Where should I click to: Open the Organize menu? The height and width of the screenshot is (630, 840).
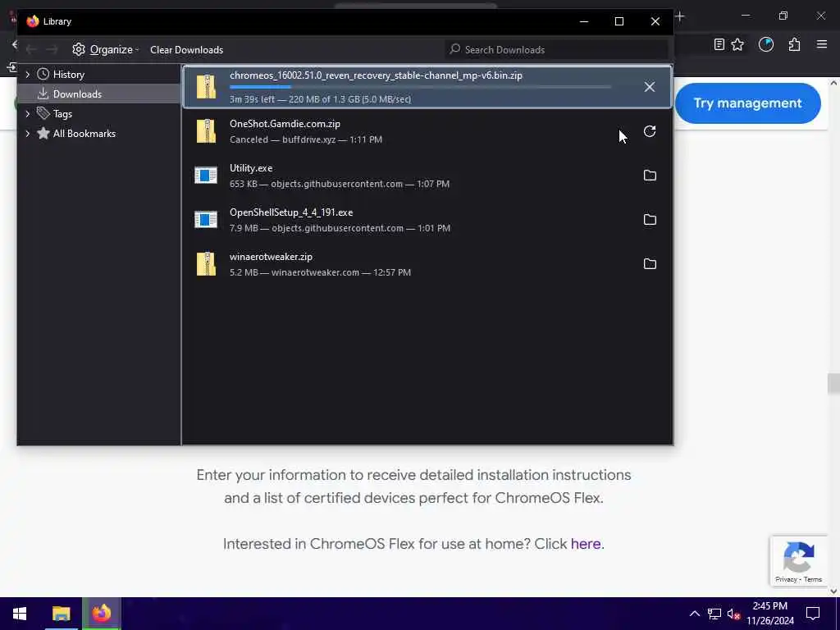(x=106, y=49)
